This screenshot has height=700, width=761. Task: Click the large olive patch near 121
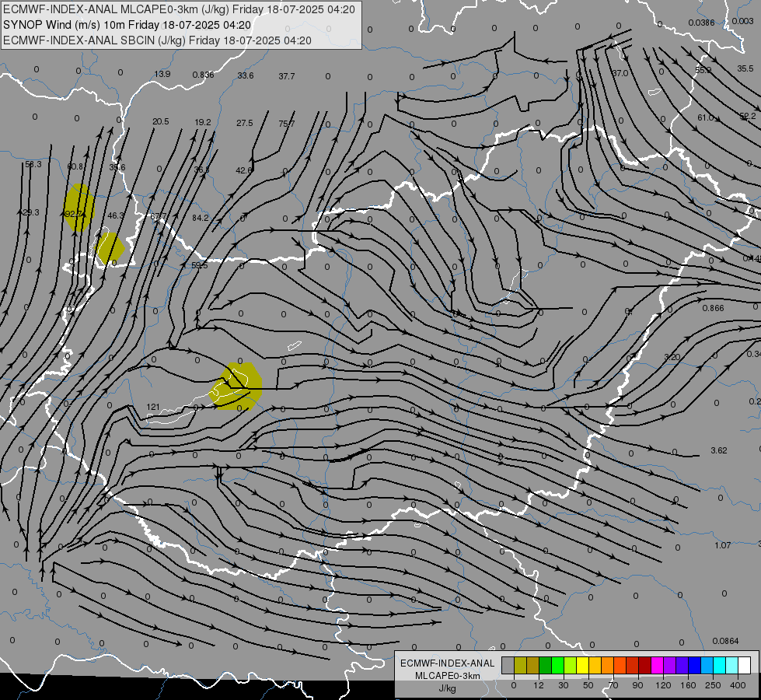click(x=236, y=387)
